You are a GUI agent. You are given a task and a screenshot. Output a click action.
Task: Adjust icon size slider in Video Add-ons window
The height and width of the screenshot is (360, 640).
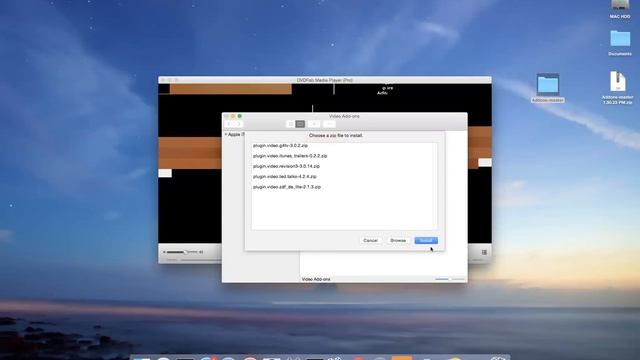[x=450, y=279]
